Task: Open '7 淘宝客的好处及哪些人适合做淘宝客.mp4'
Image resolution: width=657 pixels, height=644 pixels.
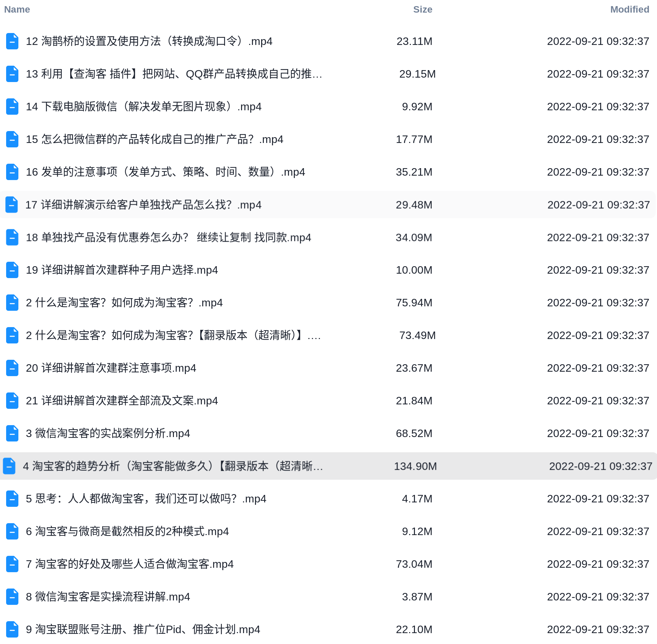Action: [x=130, y=564]
